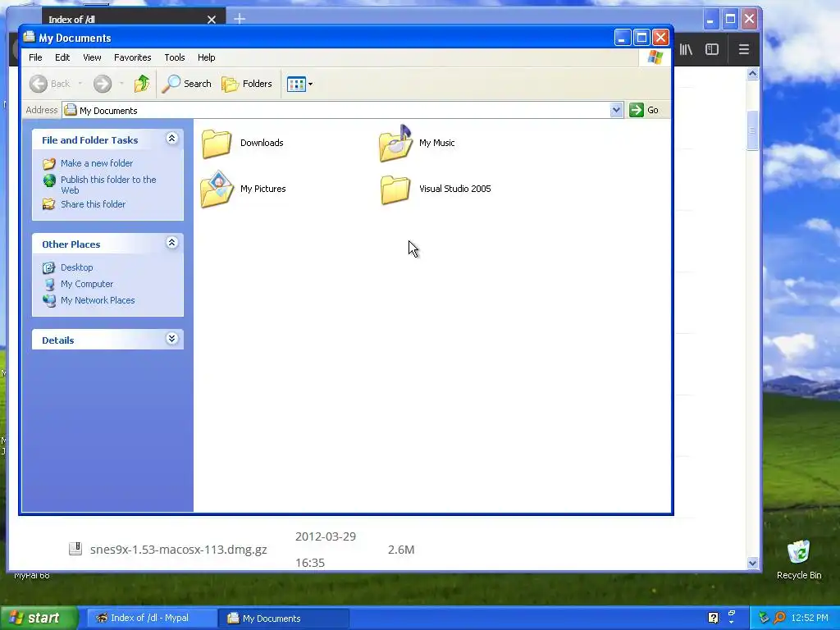Image resolution: width=840 pixels, height=630 pixels.
Task: Open the Edit menu
Action: 62,57
